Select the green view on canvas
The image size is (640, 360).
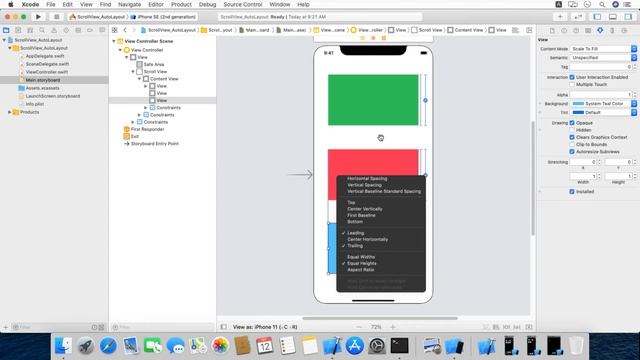[x=373, y=100]
